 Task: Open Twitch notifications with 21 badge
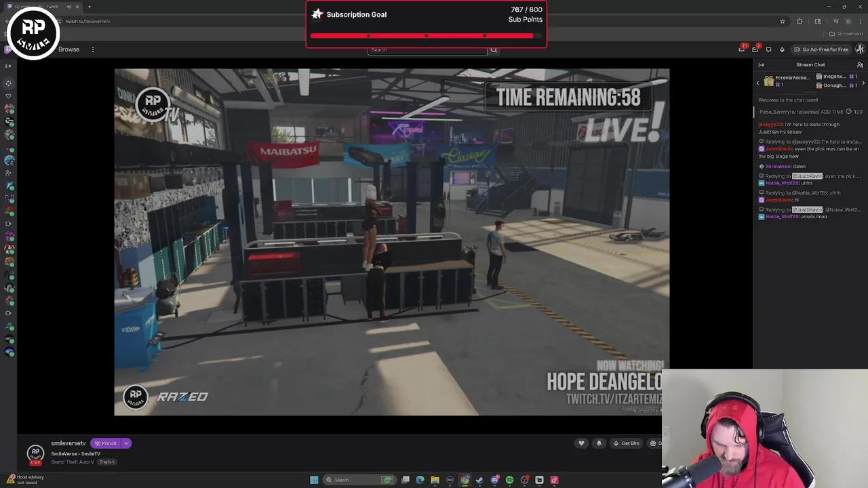[x=742, y=49]
